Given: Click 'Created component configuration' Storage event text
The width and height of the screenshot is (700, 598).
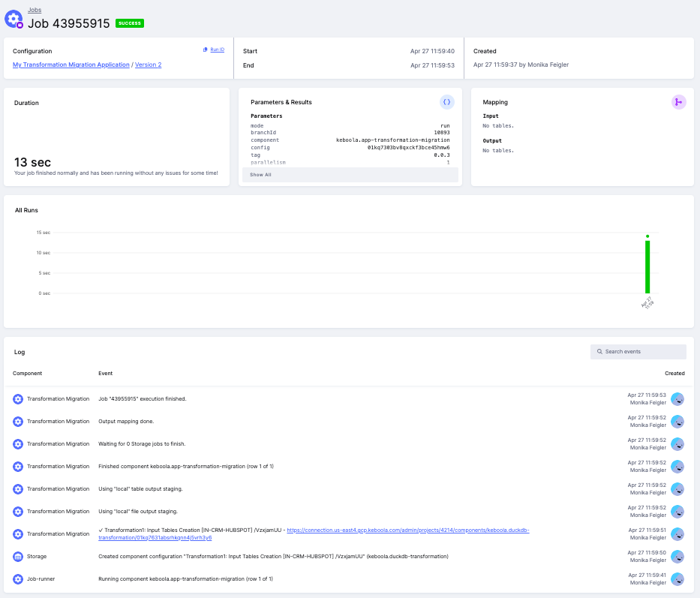Looking at the screenshot, I should coord(273,557).
